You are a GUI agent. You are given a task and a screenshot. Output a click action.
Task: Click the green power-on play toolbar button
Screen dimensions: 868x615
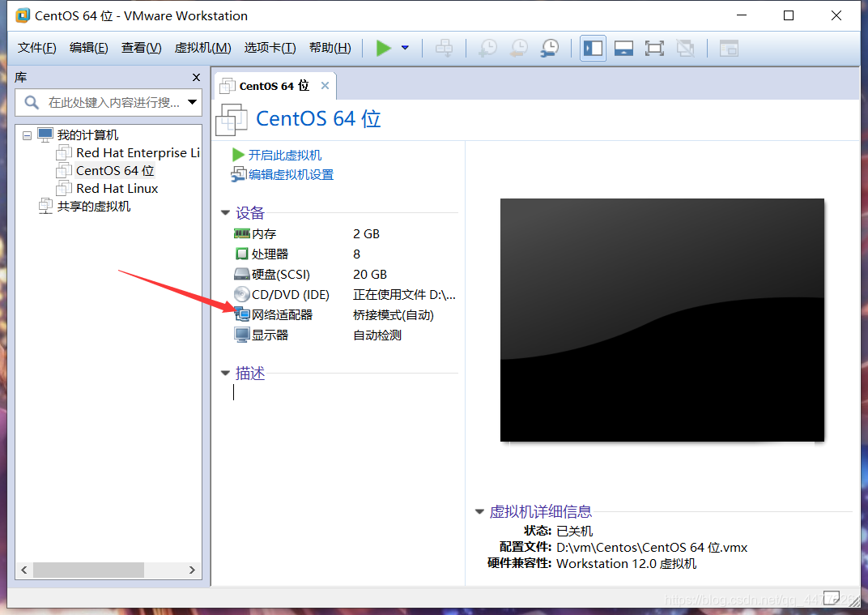[x=383, y=48]
